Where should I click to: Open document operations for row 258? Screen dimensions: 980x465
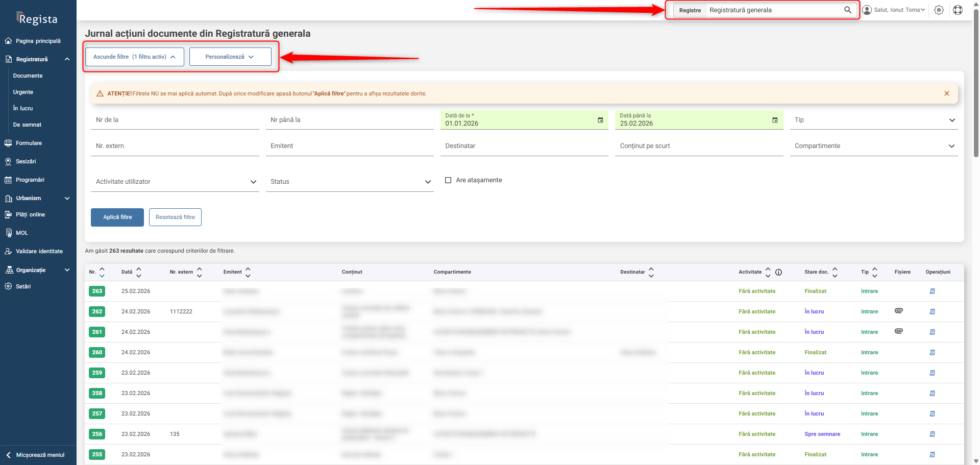(932, 393)
